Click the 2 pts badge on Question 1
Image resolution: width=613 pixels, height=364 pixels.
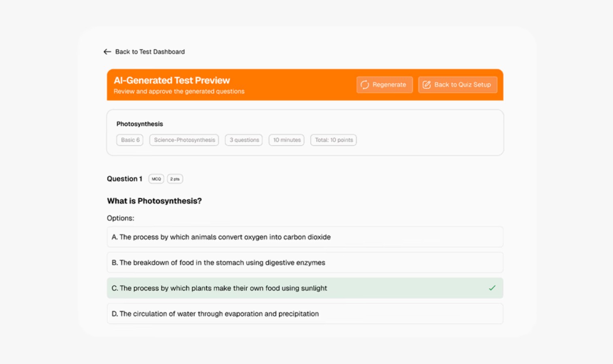[175, 179]
